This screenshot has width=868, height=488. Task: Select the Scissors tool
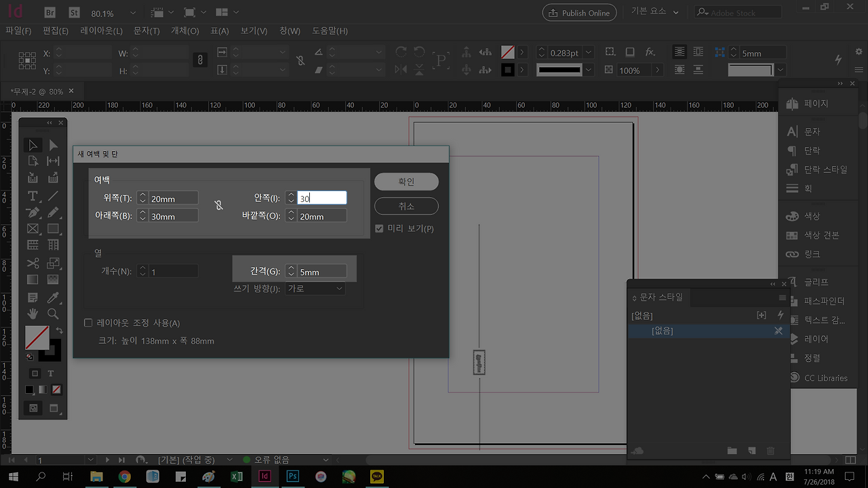(x=32, y=263)
